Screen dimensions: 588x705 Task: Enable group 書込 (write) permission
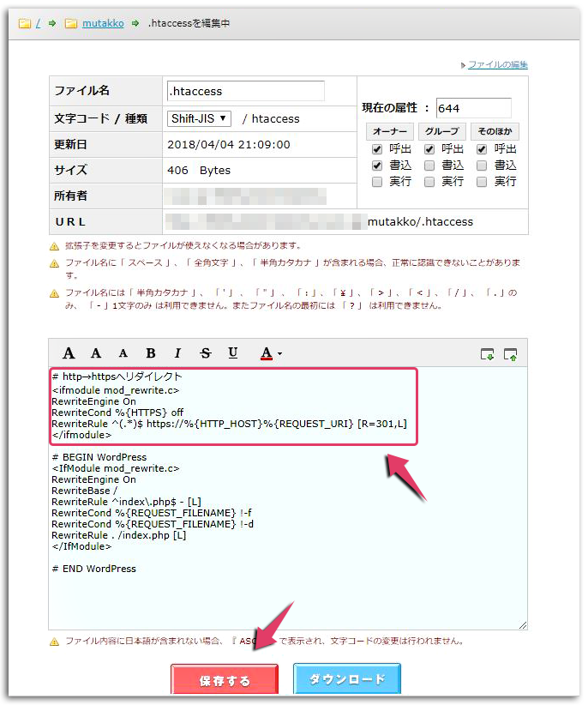429,165
